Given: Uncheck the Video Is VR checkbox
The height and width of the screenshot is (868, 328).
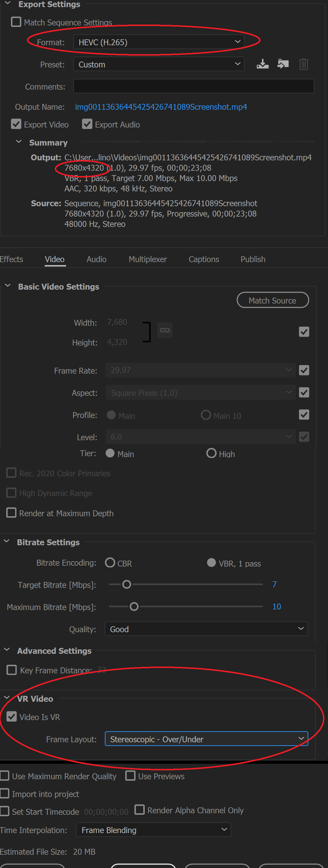Looking at the screenshot, I should pyautogui.click(x=12, y=716).
